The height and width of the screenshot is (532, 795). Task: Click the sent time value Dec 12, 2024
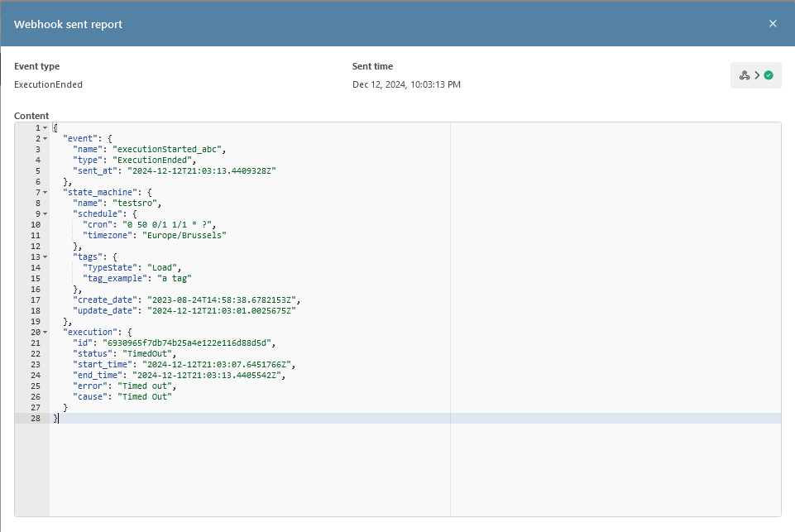(406, 84)
